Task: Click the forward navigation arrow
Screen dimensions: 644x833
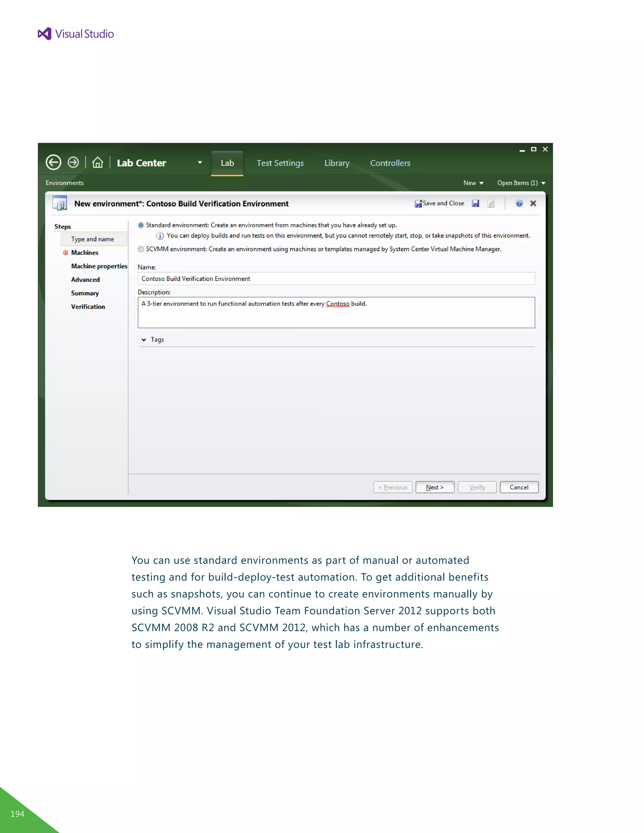Action: [73, 163]
